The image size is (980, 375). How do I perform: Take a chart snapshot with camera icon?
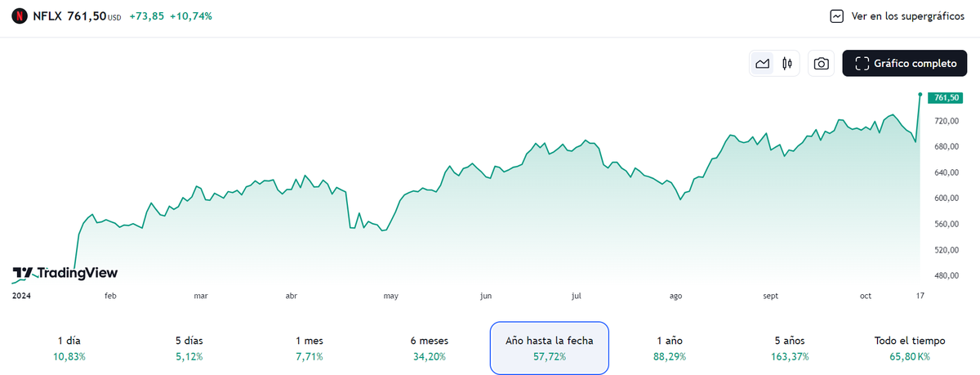click(822, 64)
